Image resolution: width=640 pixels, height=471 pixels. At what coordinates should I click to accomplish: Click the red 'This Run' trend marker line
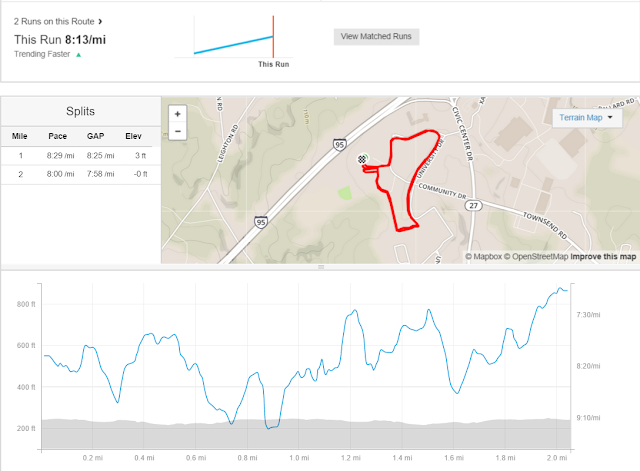coord(273,36)
